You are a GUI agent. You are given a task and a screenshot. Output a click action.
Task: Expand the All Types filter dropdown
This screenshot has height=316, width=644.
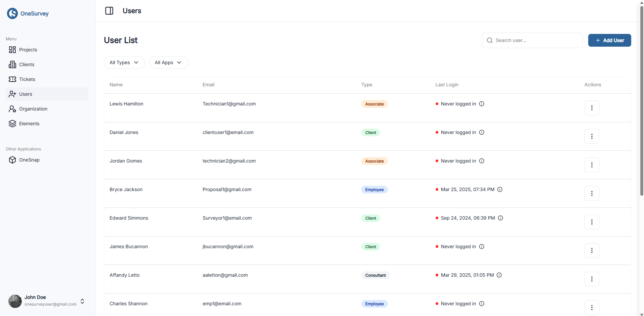pyautogui.click(x=124, y=62)
